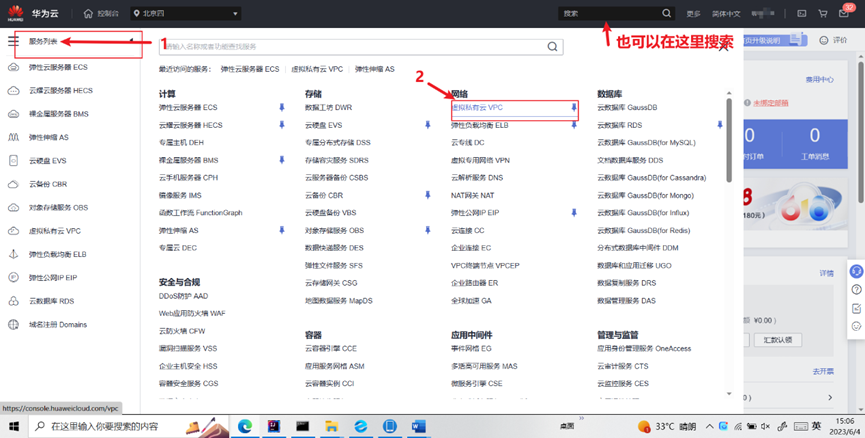865x438 pixels.
Task: Toggle the pin next to 弹性伸缩 AS under 计算
Action: coord(282,230)
